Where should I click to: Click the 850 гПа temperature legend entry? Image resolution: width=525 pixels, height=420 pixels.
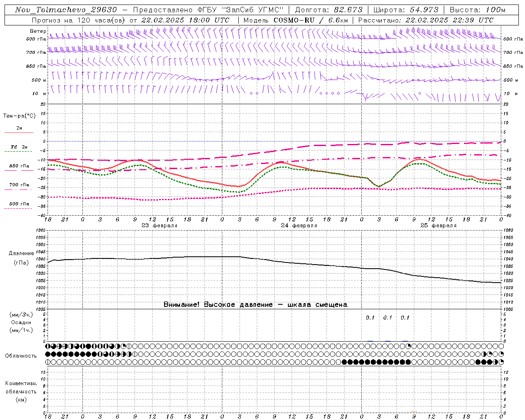(x=19, y=166)
